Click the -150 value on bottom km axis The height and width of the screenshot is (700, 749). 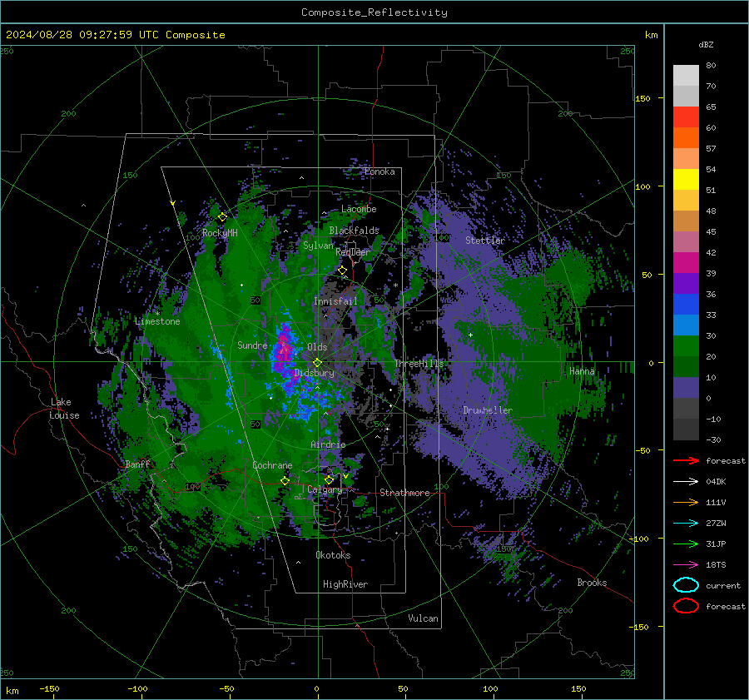[49, 688]
